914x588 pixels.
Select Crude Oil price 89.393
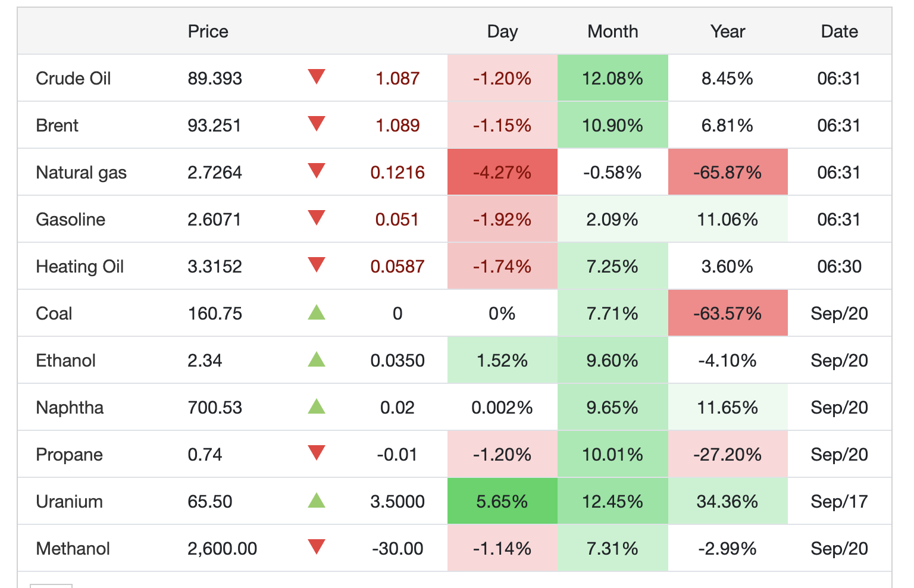click(x=215, y=78)
